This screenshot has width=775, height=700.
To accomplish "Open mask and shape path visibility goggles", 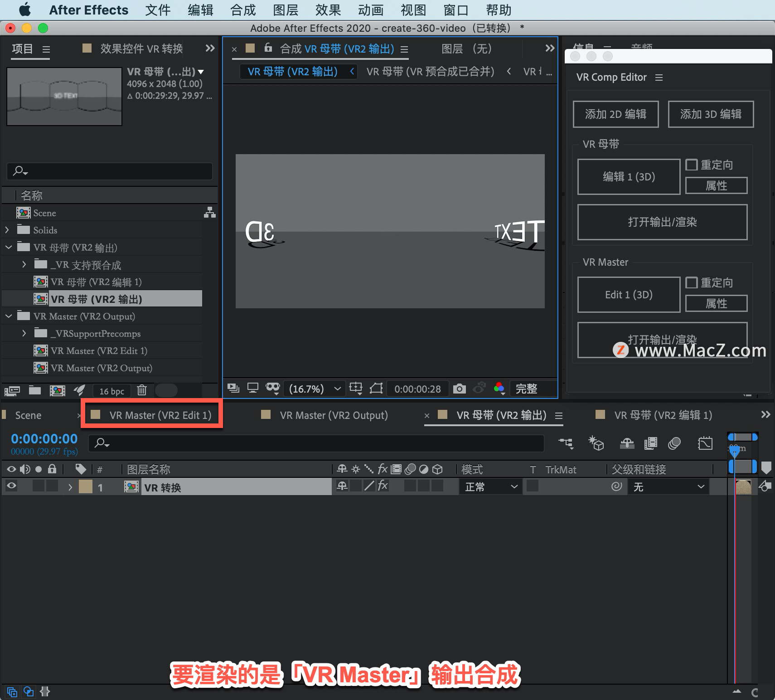I will pos(273,388).
